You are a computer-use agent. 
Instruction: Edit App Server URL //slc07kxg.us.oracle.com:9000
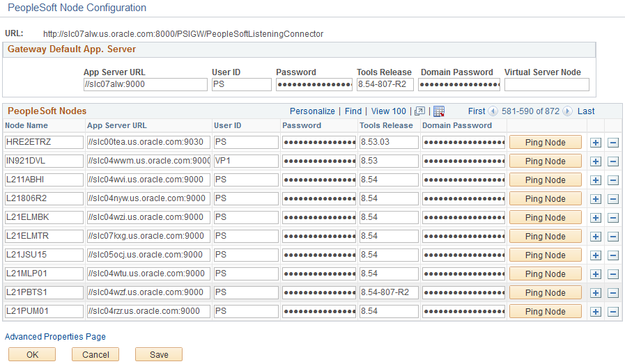coord(148,236)
